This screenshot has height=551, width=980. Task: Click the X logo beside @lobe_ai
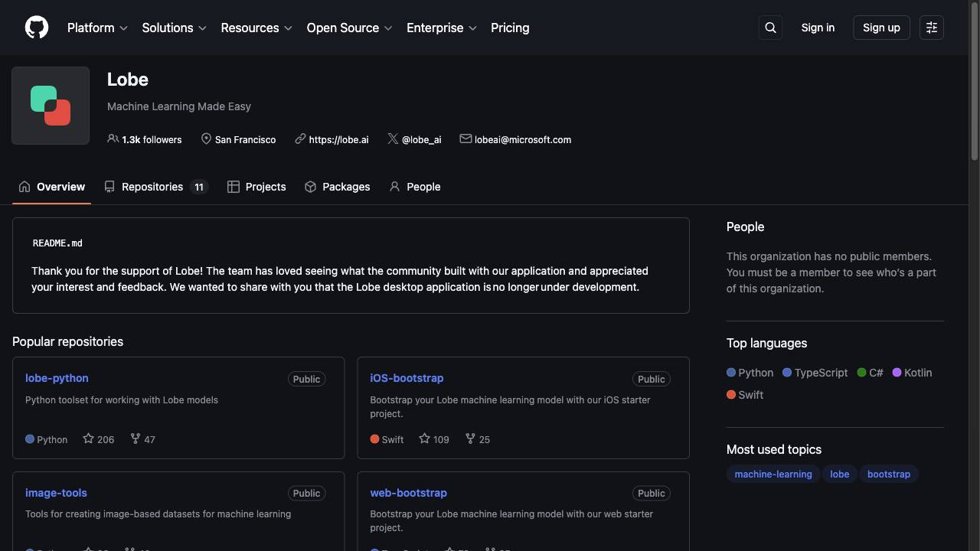(393, 139)
